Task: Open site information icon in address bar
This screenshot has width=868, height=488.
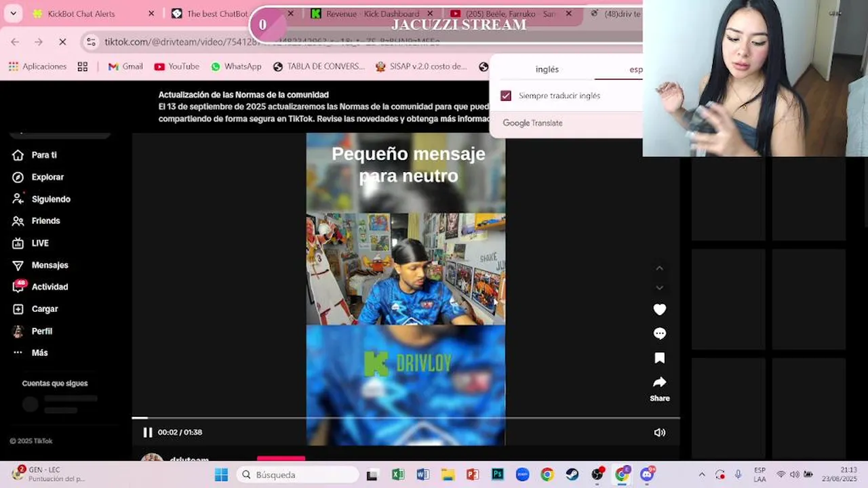Action: [92, 42]
